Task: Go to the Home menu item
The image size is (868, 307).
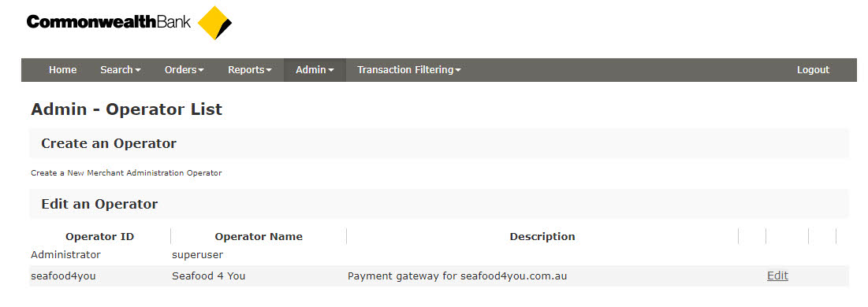Action: (x=62, y=70)
